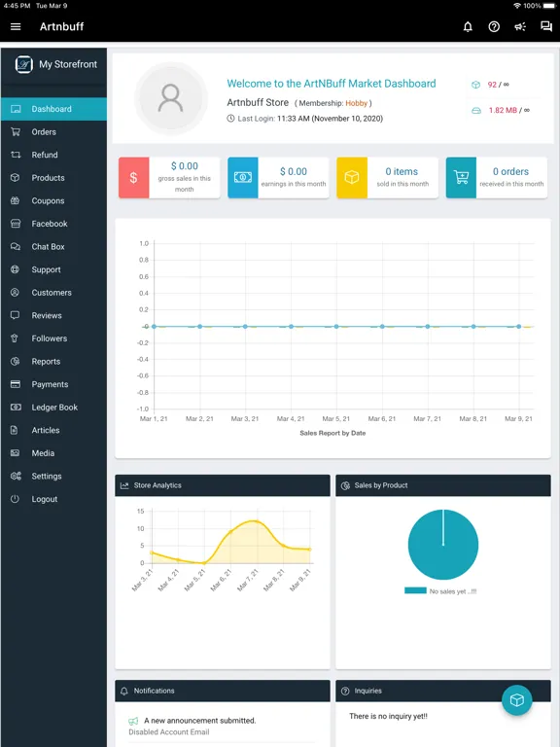Click the Facebook store icon in sidebar

pos(16,224)
